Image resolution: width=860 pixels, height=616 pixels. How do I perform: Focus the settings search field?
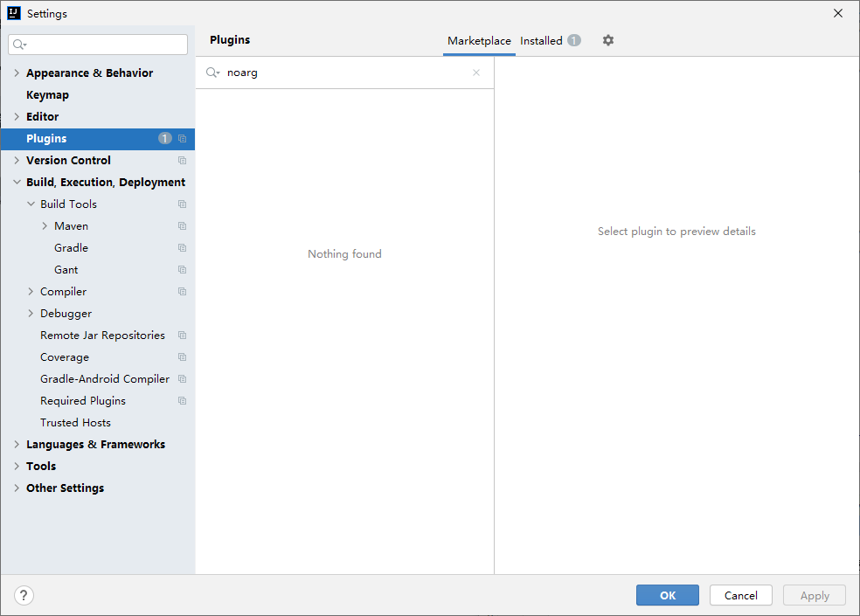pos(98,45)
